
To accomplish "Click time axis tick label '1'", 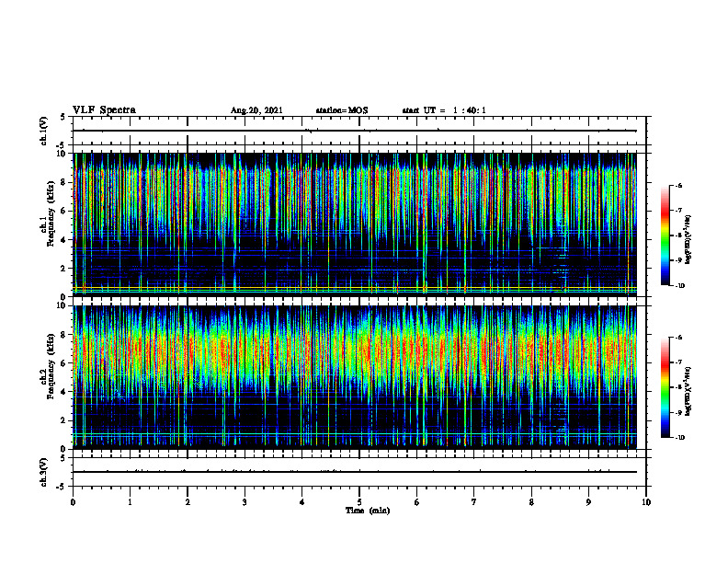I will (x=130, y=502).
